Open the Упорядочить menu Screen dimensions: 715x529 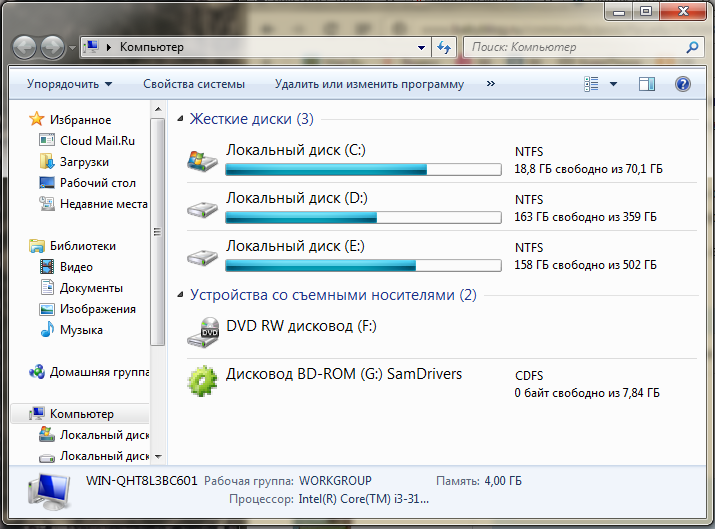click(x=69, y=84)
